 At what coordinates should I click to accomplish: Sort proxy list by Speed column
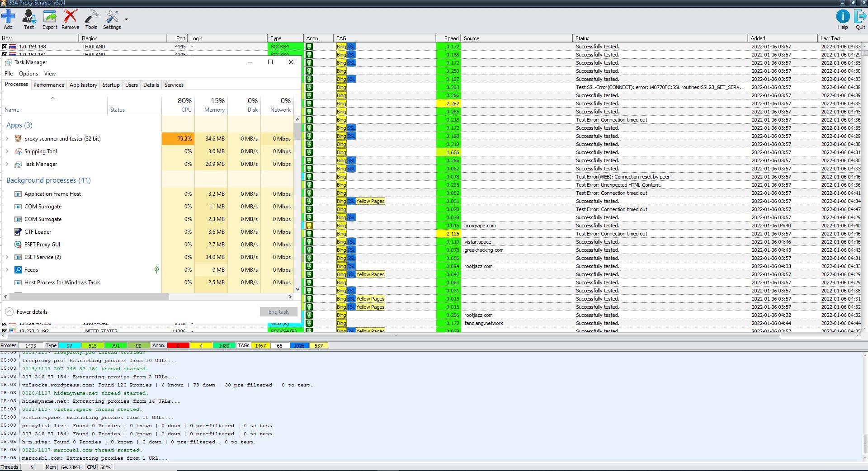[448, 38]
